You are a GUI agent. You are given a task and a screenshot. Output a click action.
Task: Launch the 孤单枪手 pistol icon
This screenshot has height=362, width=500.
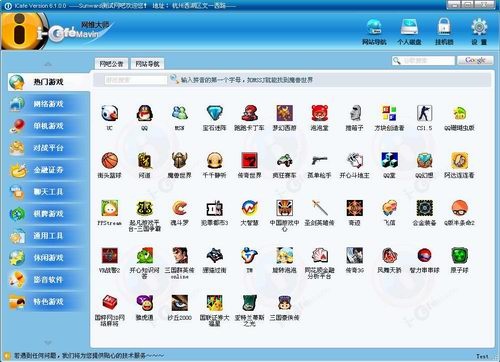pos(319,161)
